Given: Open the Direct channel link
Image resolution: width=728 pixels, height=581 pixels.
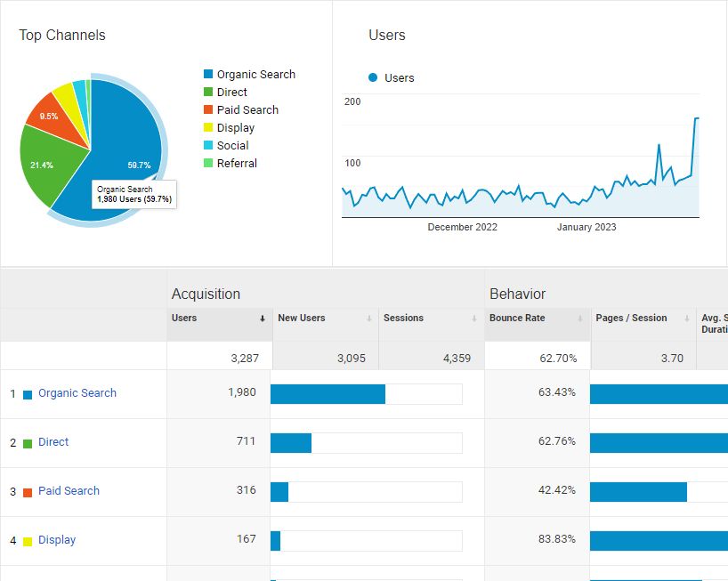Looking at the screenshot, I should point(53,442).
